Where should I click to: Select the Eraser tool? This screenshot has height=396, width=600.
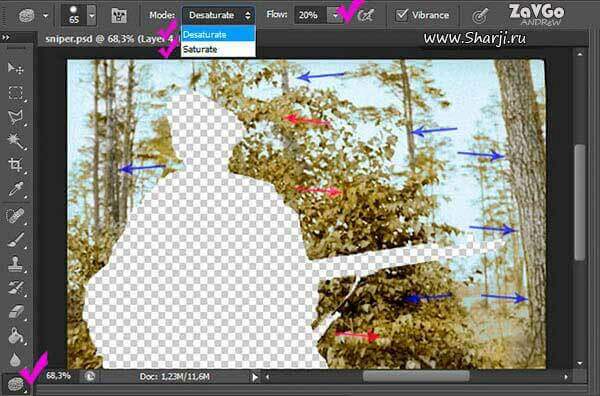tap(16, 312)
